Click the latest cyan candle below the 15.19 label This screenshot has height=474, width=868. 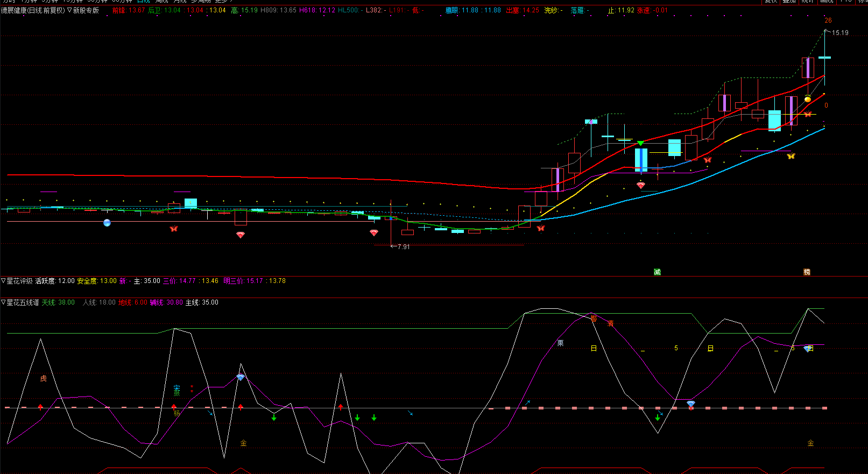point(824,57)
